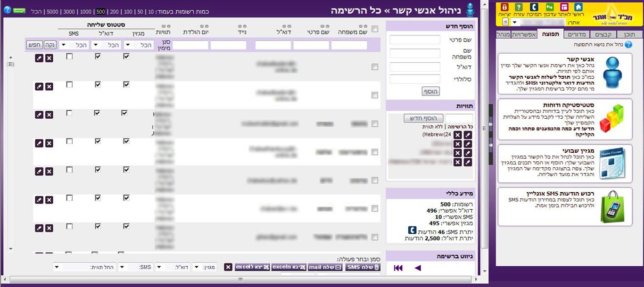
Task: Select checkbox of the gmail.com contact row
Action: (375, 124)
